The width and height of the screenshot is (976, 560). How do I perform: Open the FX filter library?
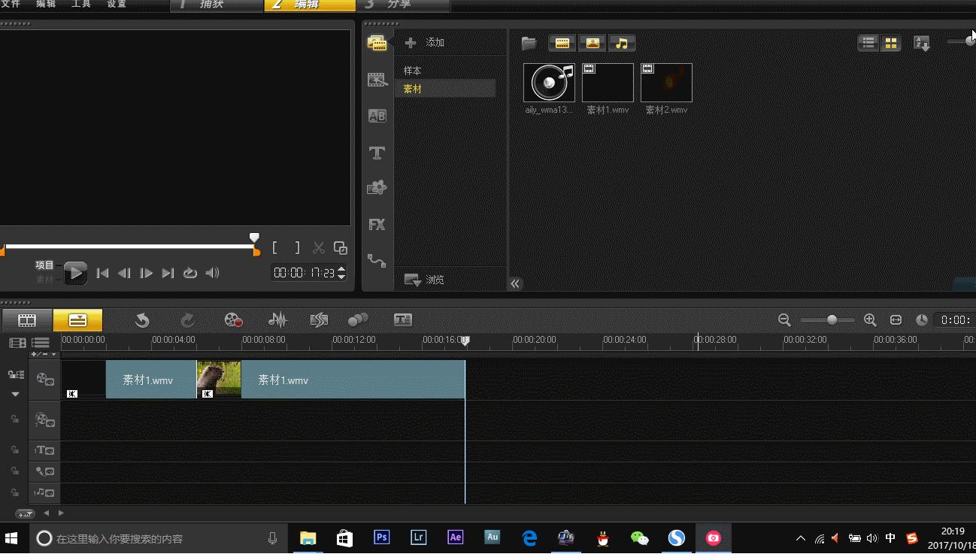coord(377,224)
